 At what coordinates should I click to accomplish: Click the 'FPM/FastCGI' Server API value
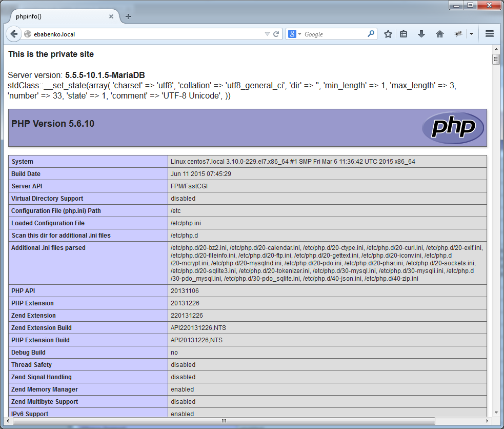click(x=189, y=186)
